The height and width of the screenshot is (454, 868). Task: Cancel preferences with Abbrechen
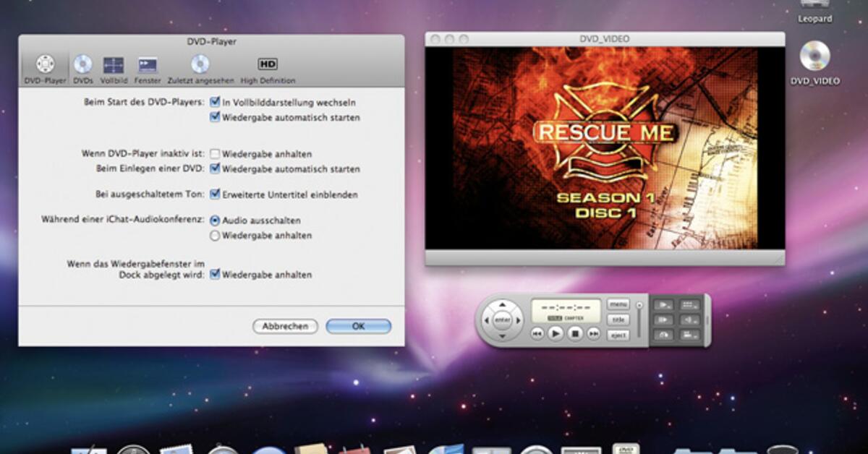click(x=285, y=326)
